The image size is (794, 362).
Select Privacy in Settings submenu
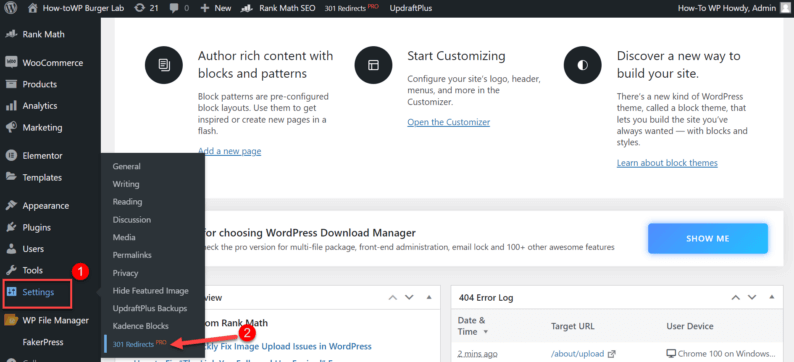pyautogui.click(x=125, y=273)
